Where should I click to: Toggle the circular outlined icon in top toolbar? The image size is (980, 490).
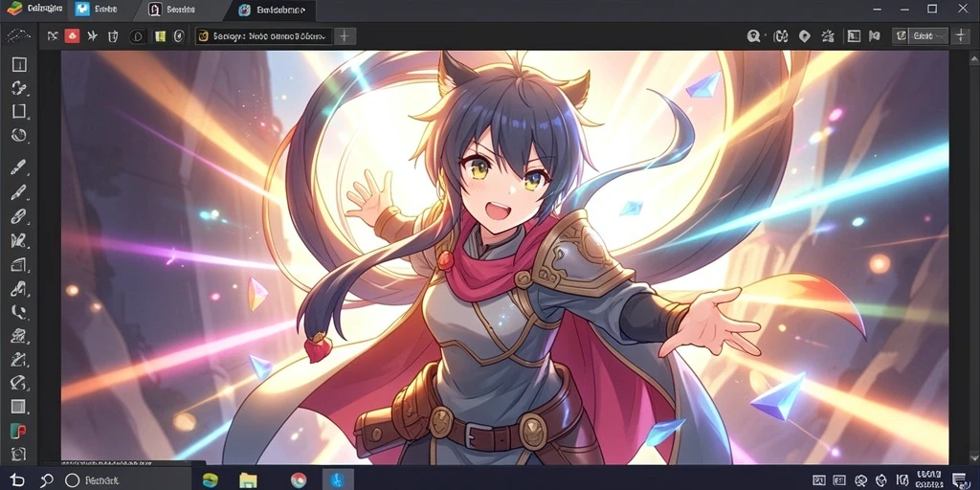point(138,36)
